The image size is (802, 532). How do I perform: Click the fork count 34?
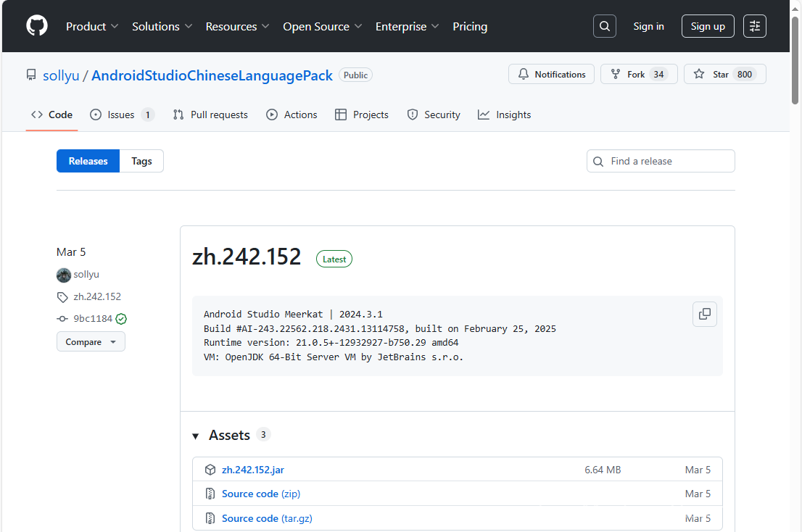click(658, 74)
